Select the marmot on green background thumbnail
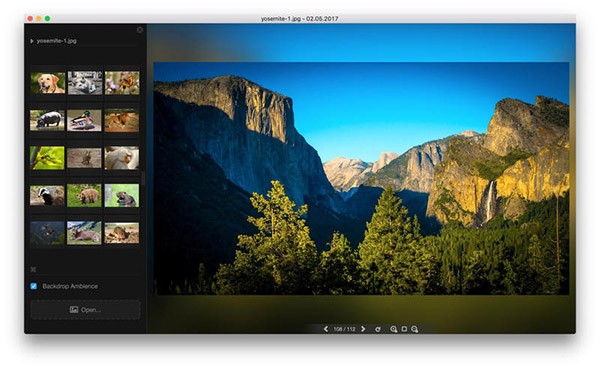Viewport: 600px width, 375px height. click(x=122, y=196)
